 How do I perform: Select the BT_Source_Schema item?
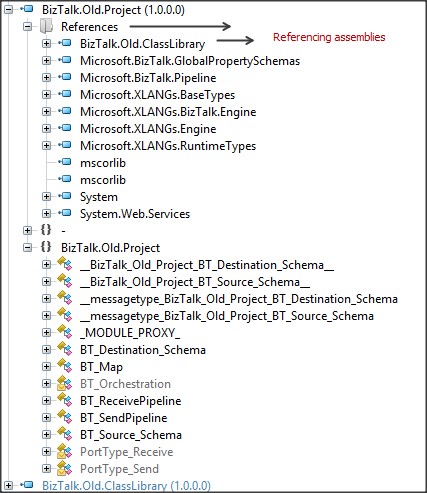[131, 435]
